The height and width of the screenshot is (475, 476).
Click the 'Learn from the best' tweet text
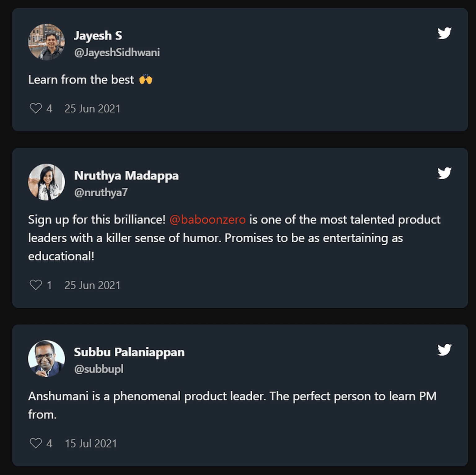81,80
